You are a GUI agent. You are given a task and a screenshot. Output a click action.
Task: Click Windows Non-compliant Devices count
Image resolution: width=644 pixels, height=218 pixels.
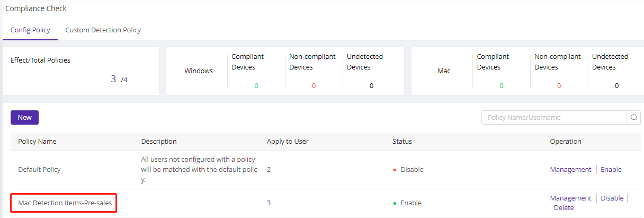(x=314, y=86)
